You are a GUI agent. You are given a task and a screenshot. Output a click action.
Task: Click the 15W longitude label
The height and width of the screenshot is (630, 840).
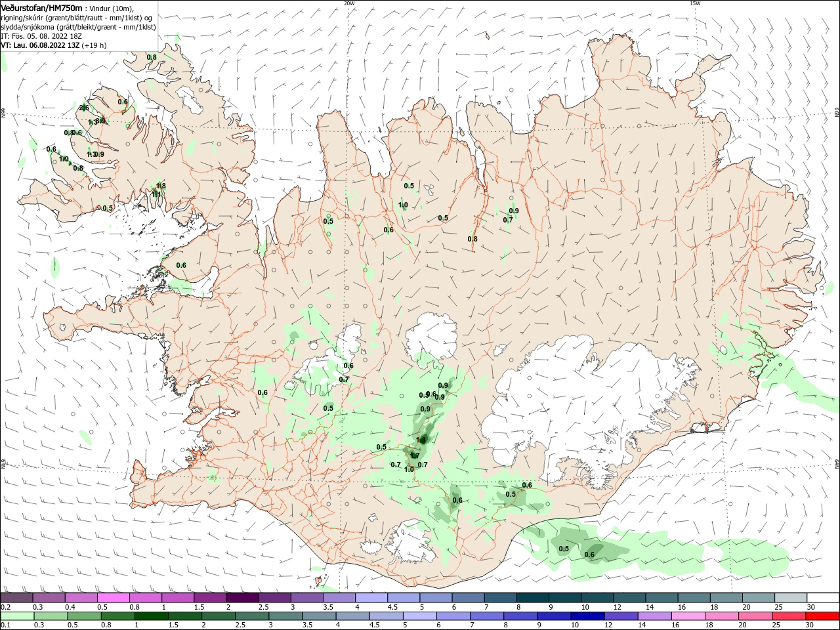(x=695, y=3)
